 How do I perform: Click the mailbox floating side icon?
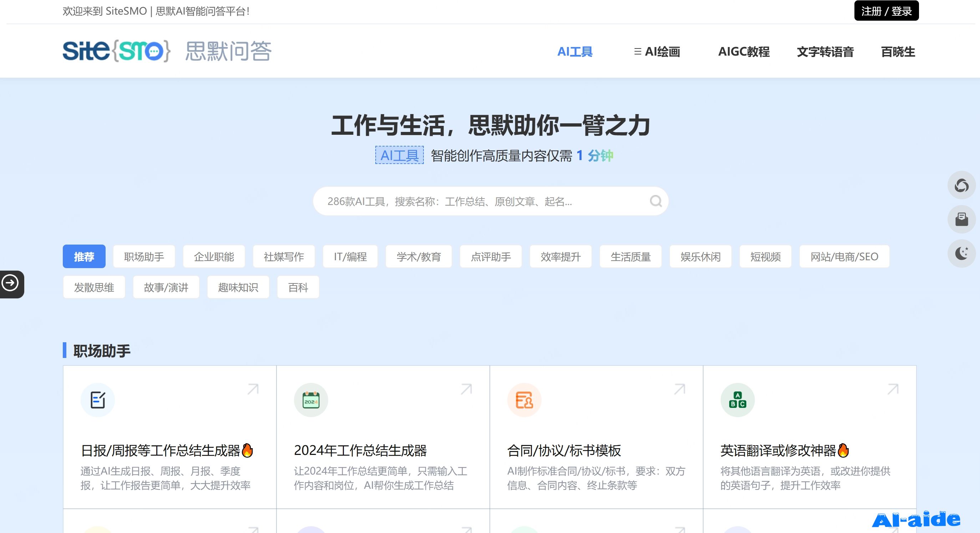pos(961,219)
